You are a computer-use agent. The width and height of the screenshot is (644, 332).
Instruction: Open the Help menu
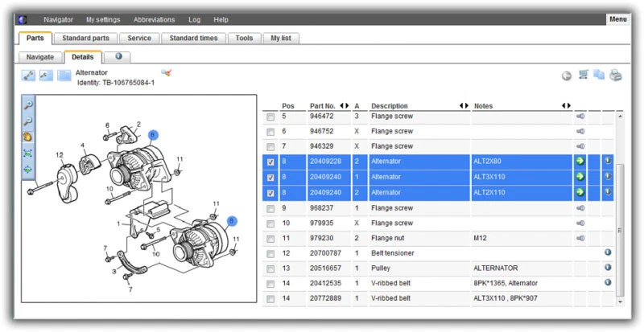point(221,20)
